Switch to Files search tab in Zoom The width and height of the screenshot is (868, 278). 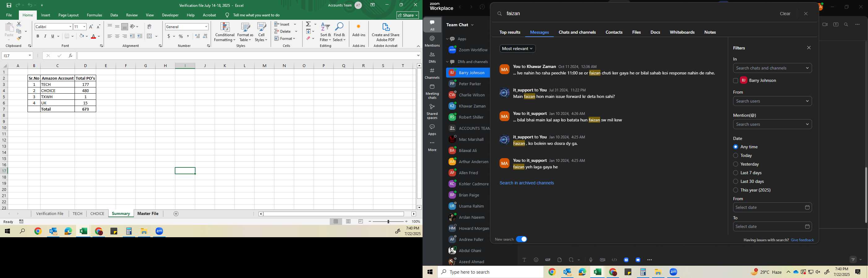tap(636, 32)
